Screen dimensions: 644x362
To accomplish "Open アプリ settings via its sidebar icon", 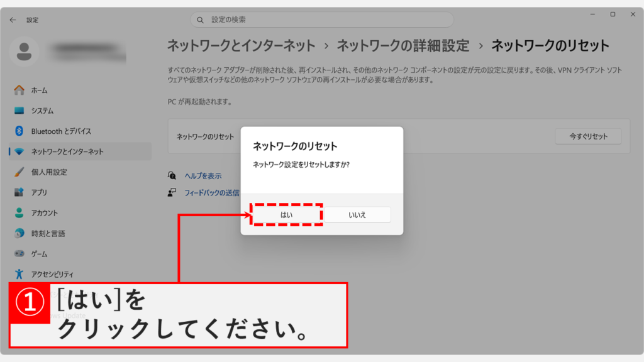I will (x=17, y=192).
